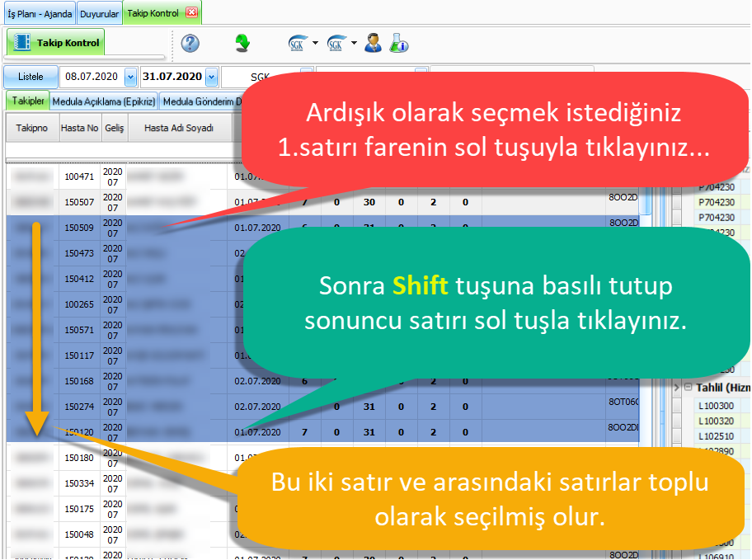Click the notebook icon on Takip Kontrol button
Screen dimensions: 752x560
(x=21, y=42)
